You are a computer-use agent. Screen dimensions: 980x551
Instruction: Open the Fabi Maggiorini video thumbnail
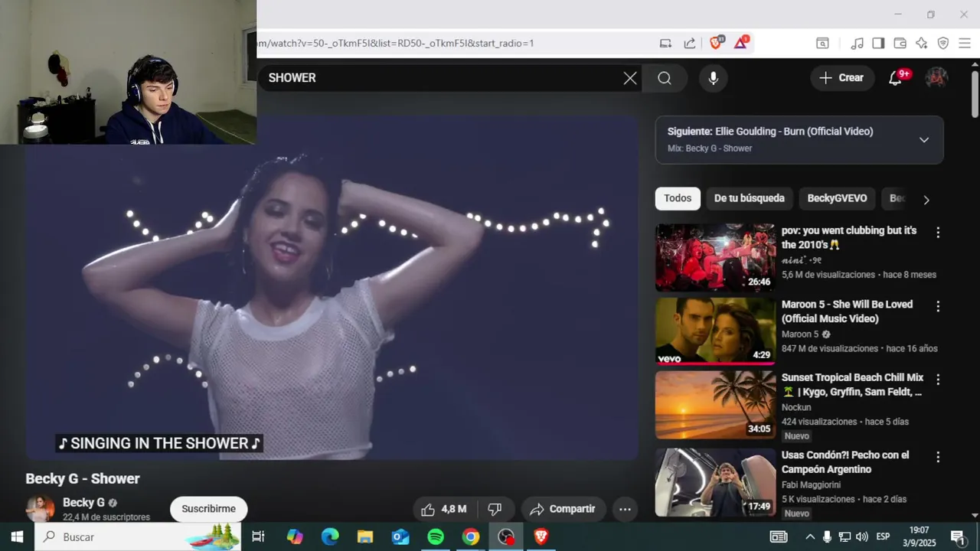pyautogui.click(x=715, y=482)
